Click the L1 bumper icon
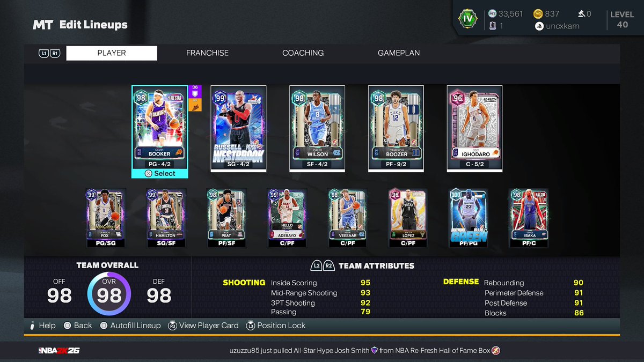 coord(43,53)
